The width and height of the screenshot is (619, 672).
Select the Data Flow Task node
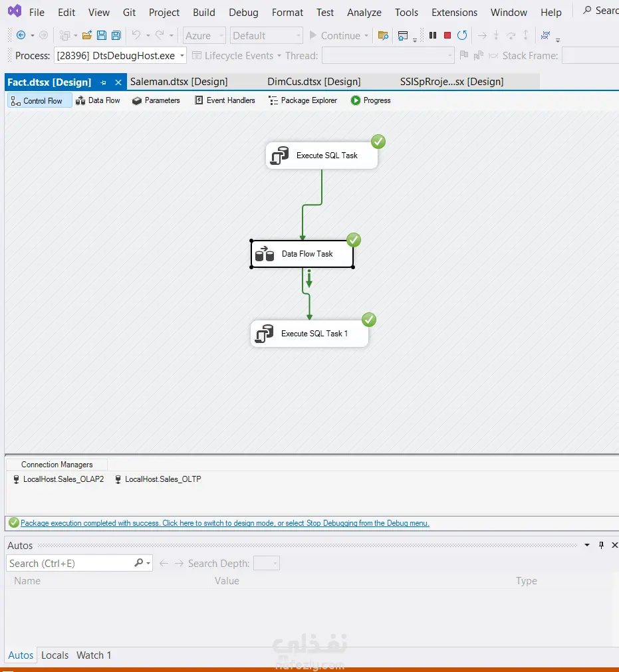[303, 254]
